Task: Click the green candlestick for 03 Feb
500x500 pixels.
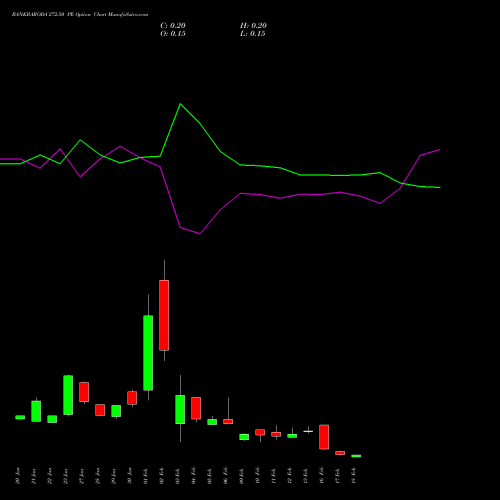Action: [180, 409]
